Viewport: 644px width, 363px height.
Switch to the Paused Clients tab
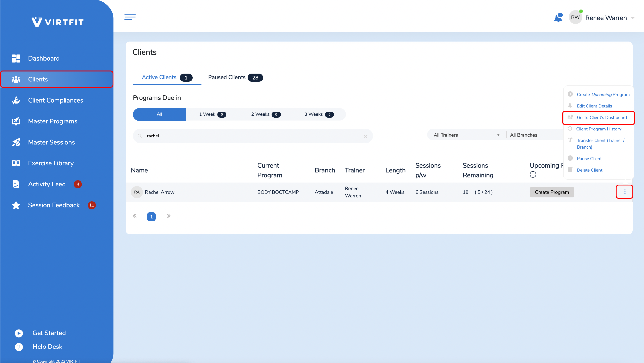[x=235, y=78]
